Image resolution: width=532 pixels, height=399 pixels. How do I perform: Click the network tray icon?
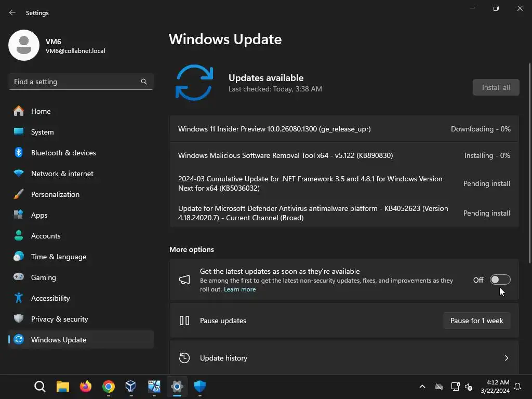[x=455, y=387]
